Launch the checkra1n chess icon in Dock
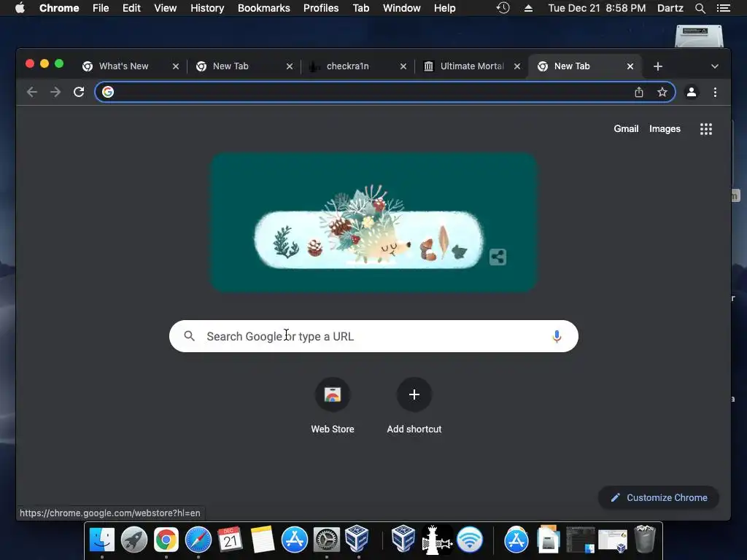Screen dimensions: 747x560 (x=436, y=540)
